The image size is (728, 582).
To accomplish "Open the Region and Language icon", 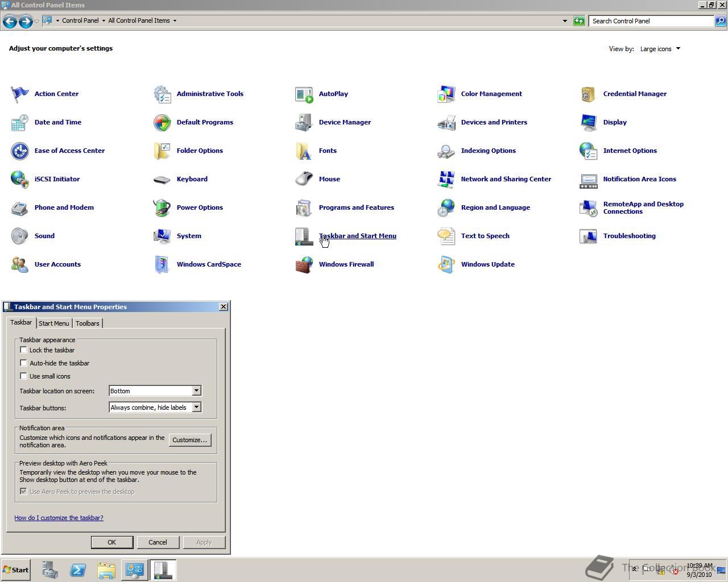I will [446, 207].
